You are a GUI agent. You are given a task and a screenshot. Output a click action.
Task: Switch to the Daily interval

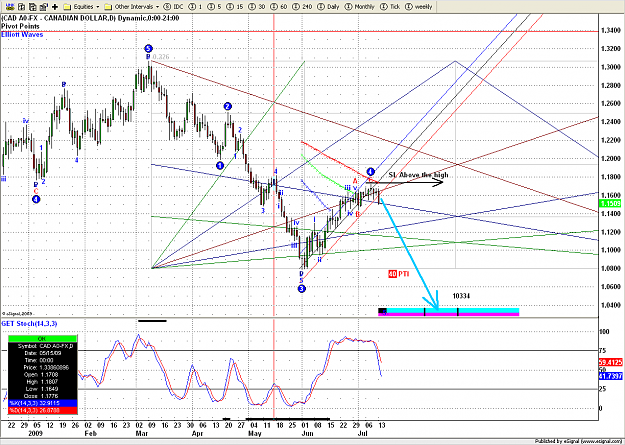tap(329, 7)
